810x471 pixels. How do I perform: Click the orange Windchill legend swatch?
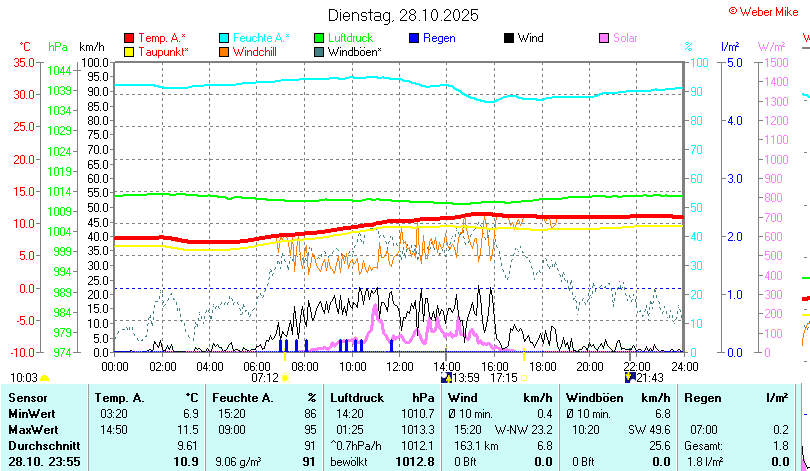(224, 51)
